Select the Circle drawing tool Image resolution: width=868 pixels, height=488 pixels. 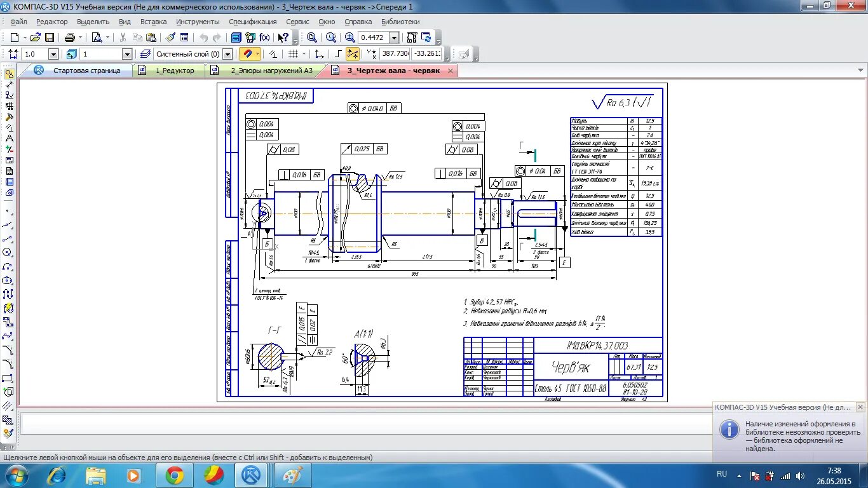point(8,252)
